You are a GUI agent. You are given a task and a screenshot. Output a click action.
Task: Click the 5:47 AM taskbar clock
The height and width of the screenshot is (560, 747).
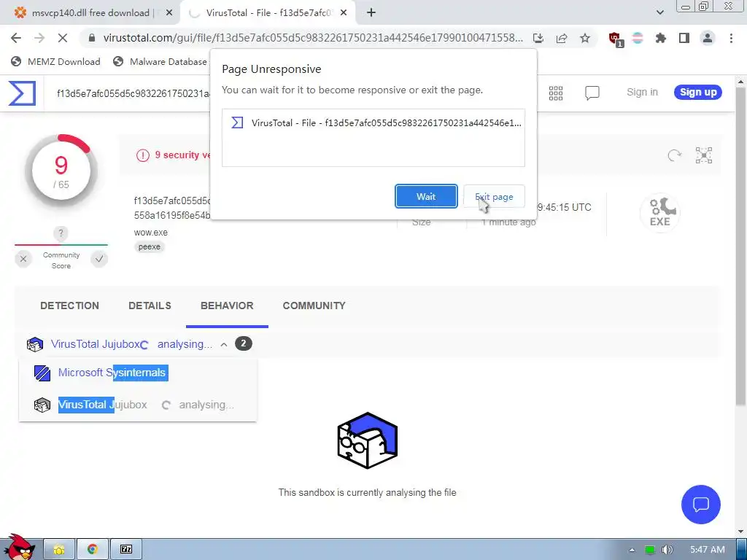tap(707, 550)
